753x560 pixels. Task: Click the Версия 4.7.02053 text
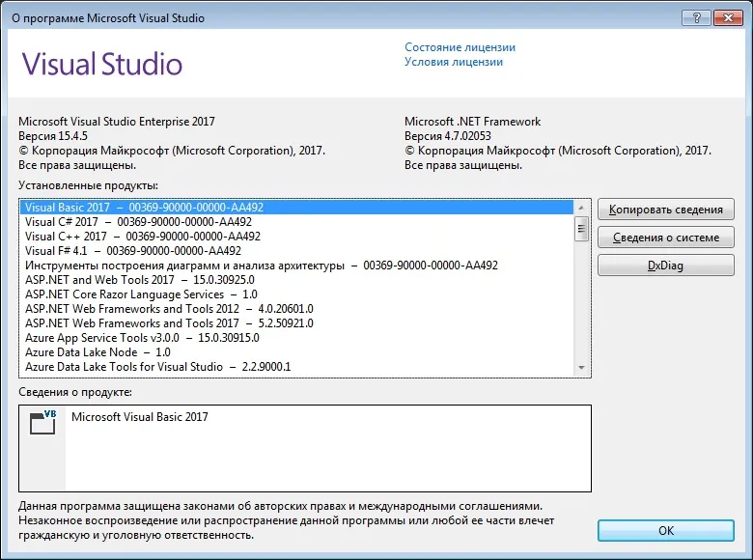tap(448, 136)
